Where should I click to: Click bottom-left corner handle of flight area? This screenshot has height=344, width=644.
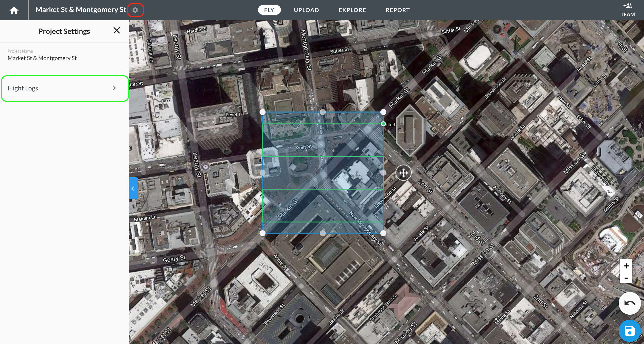tap(262, 233)
